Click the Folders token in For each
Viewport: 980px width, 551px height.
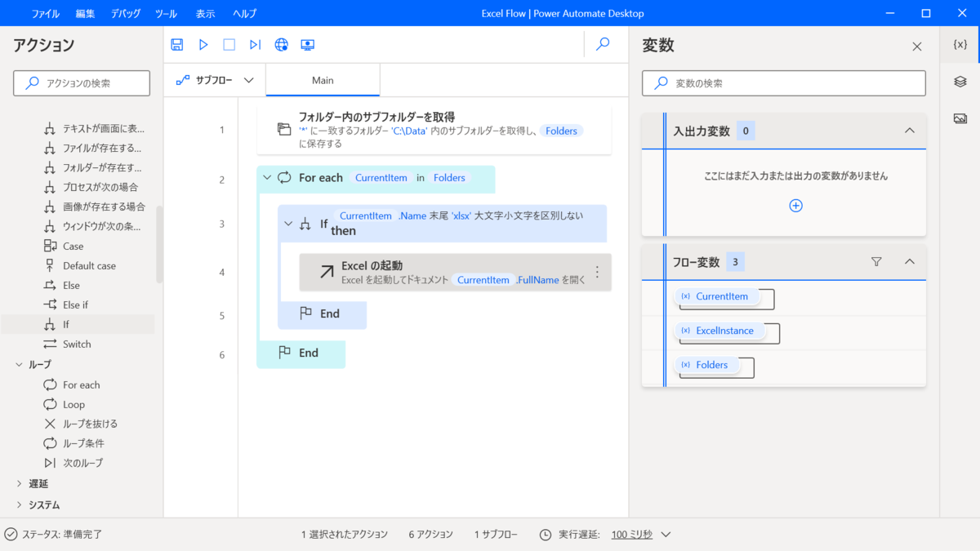[449, 178]
